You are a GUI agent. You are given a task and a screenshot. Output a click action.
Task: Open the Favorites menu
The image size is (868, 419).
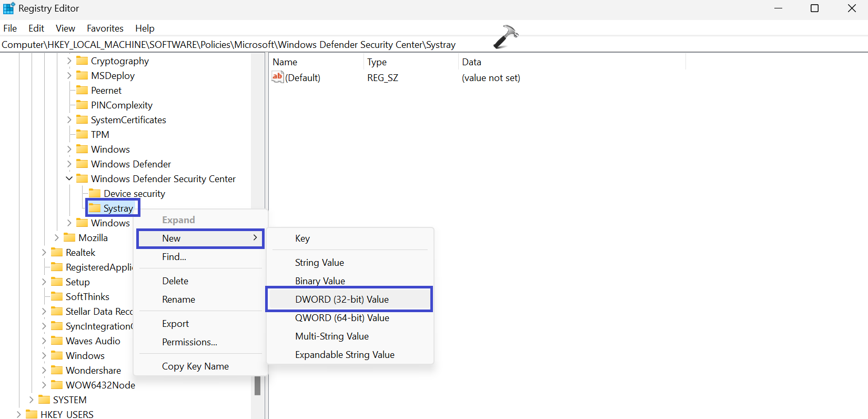[105, 28]
